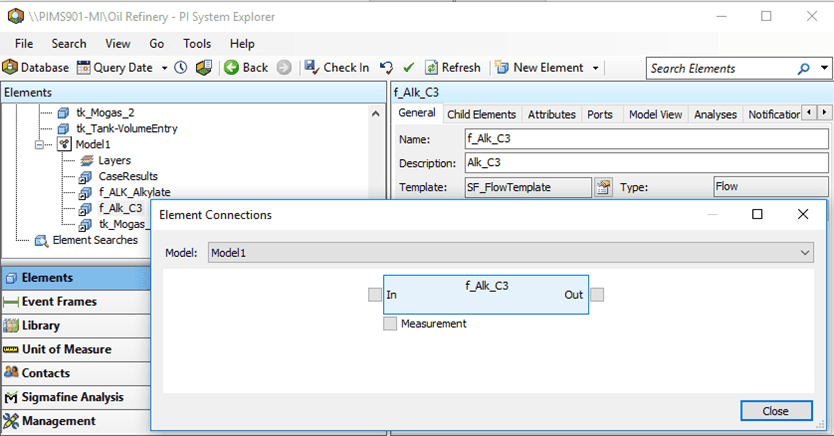Viewport: 834px width, 436px height.
Task: Open the New Element dropdown arrow
Action: (596, 68)
